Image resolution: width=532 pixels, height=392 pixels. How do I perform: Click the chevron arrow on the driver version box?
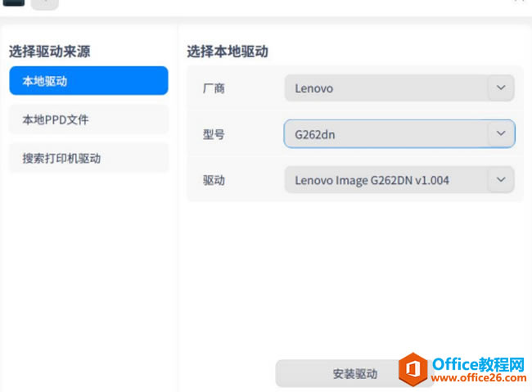coord(501,179)
